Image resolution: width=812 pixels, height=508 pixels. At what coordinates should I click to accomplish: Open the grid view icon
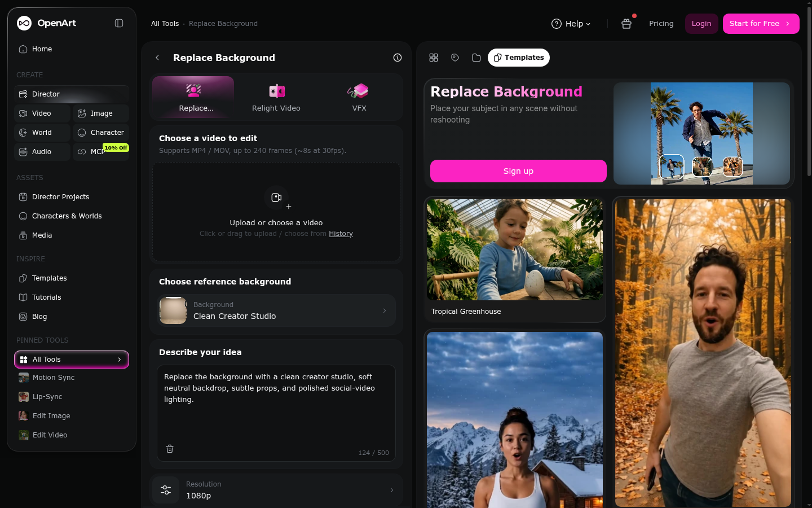434,58
